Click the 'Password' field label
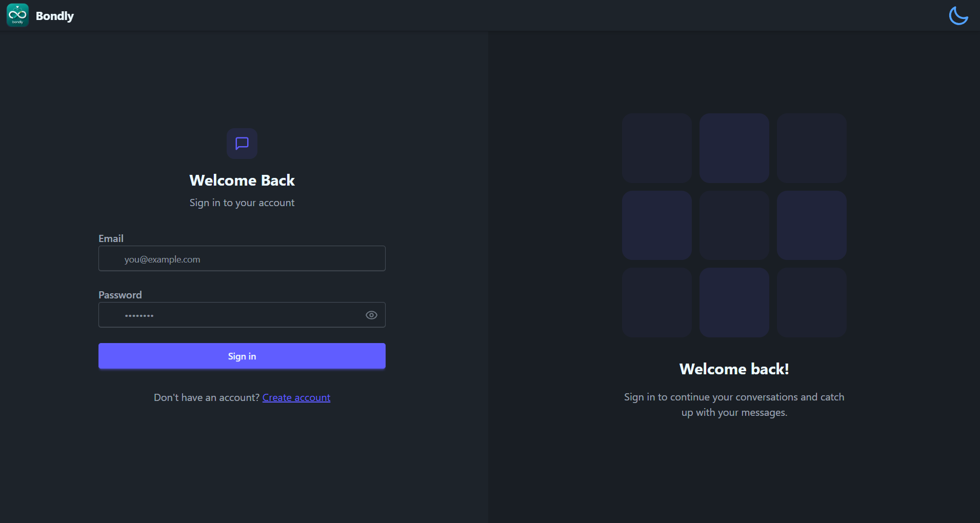 pos(120,295)
